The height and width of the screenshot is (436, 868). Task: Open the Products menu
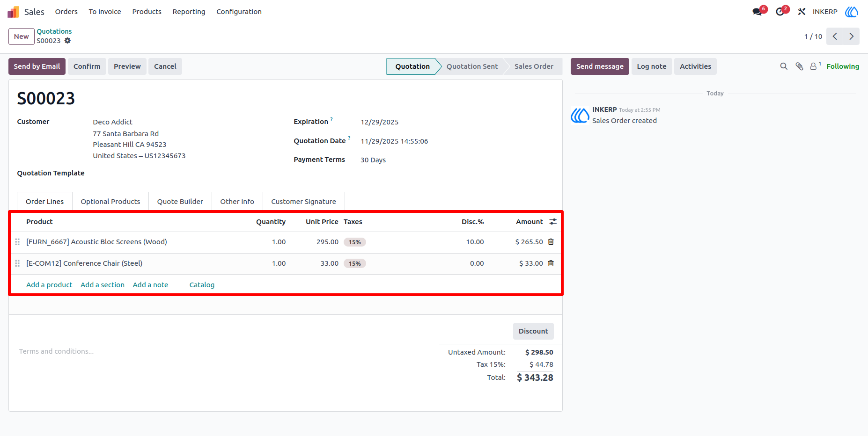[147, 12]
